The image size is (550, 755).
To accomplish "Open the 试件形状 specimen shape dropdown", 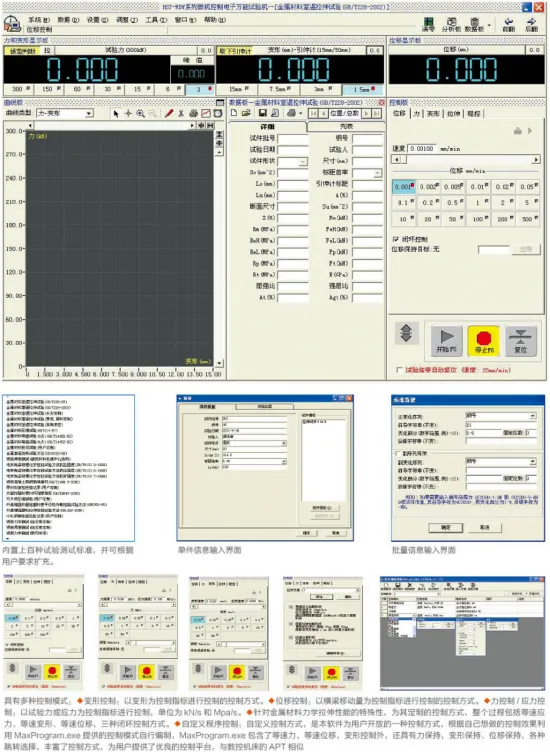I will click(x=303, y=162).
